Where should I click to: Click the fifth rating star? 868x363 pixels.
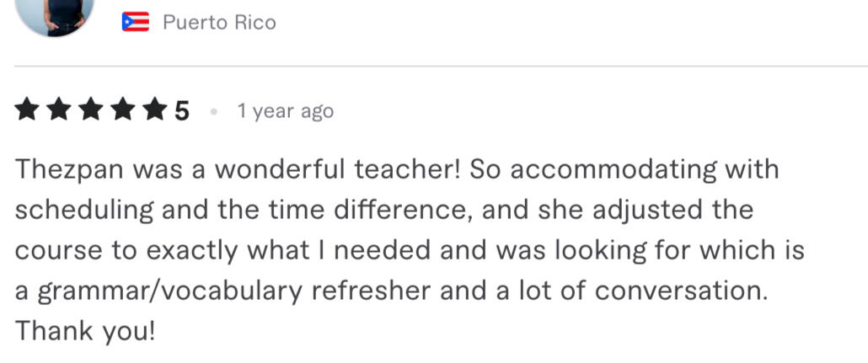[x=153, y=111]
